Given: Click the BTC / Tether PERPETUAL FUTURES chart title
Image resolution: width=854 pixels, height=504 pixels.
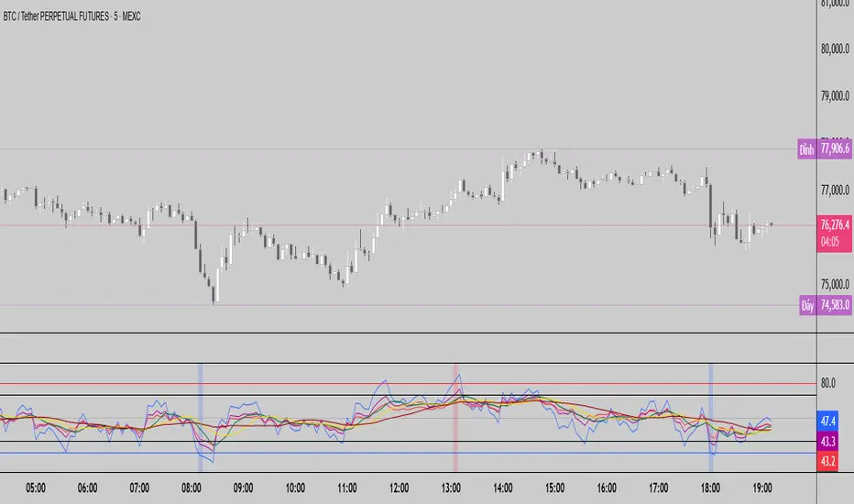Looking at the screenshot, I should click(x=71, y=16).
